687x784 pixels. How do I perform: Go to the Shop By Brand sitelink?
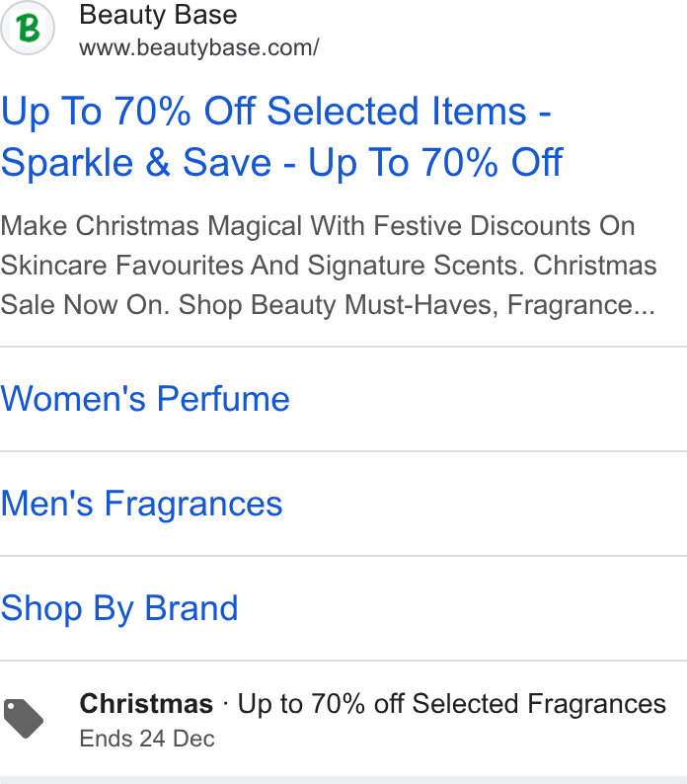(119, 608)
